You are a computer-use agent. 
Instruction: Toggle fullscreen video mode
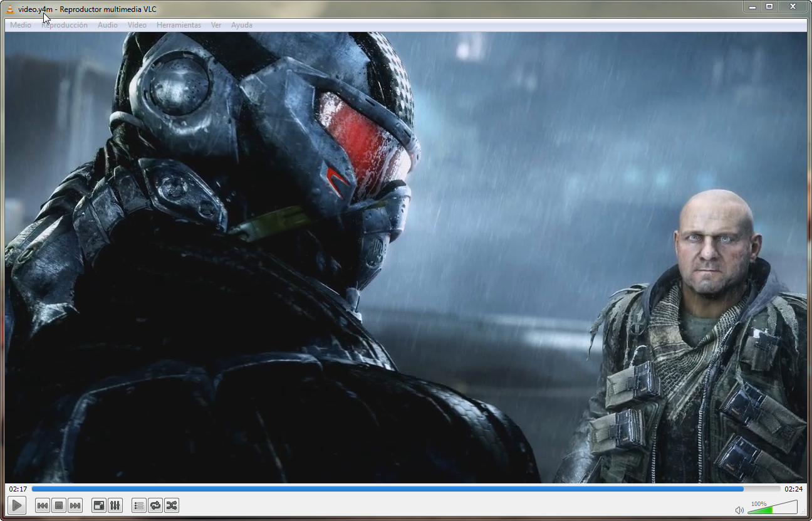(99, 505)
